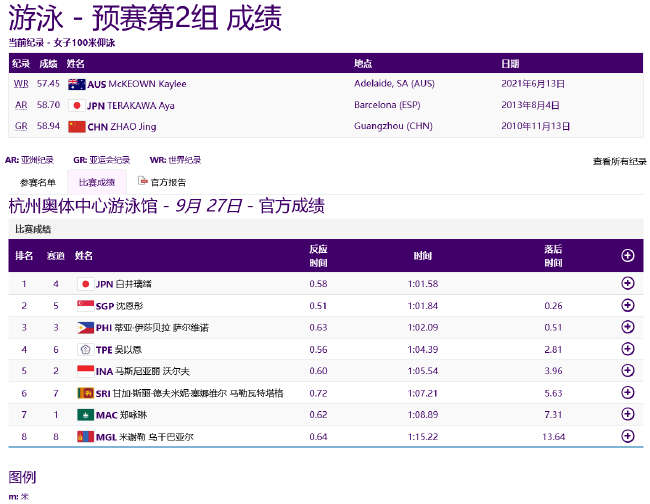Viewport: 650px width, 504px height.
Task: Click the China flag icon
Action: tap(77, 127)
